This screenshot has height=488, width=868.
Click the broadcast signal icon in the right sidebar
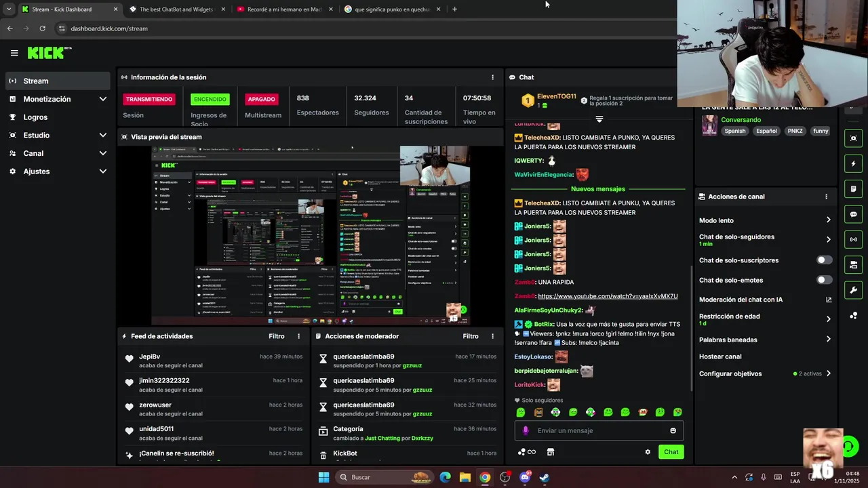pos(853,239)
